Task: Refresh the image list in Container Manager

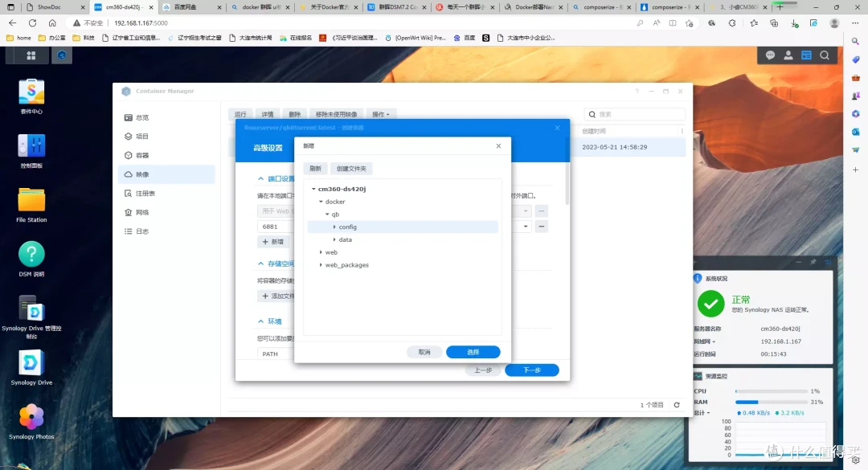Action: [x=677, y=405]
